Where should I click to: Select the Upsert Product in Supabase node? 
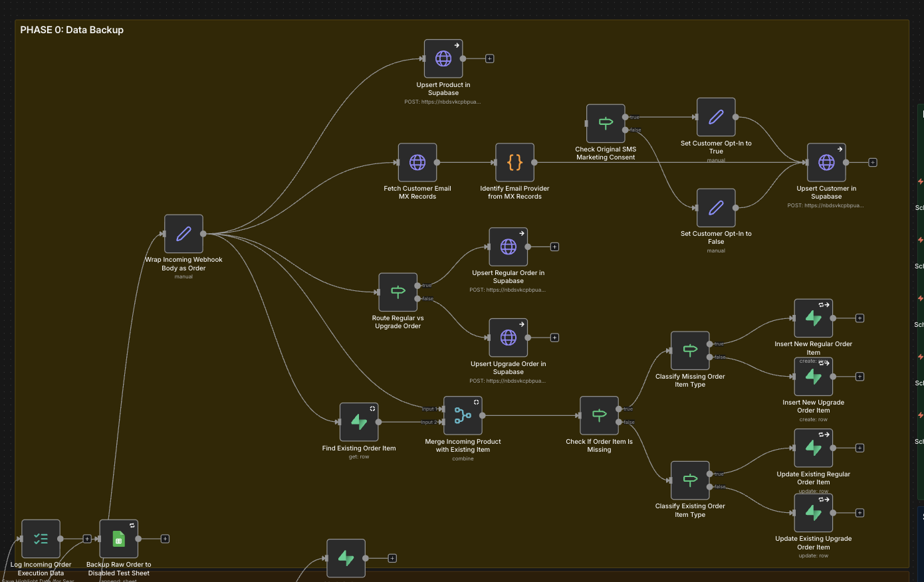(x=443, y=58)
